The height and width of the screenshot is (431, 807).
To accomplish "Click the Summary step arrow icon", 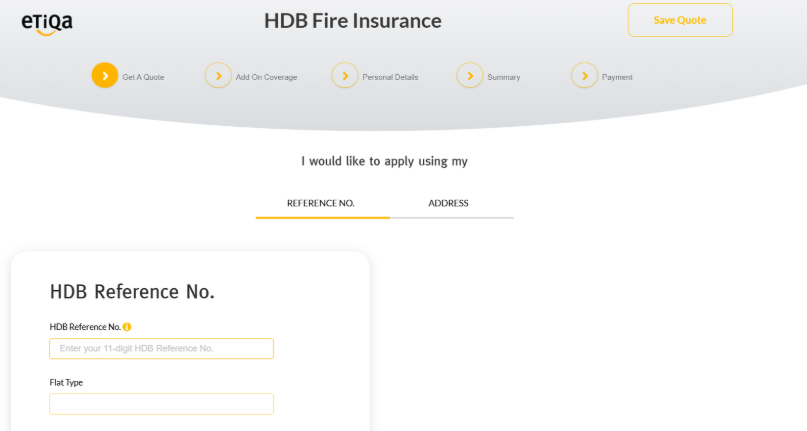I will coord(470,76).
